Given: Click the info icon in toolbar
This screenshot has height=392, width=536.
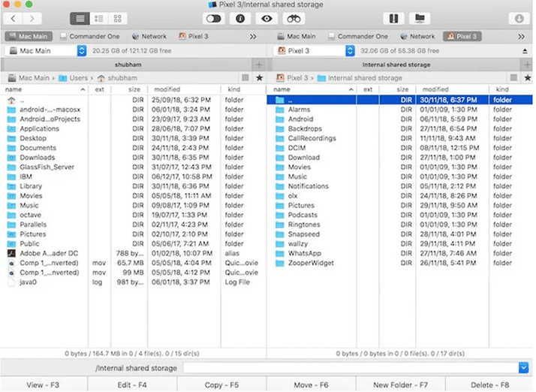Looking at the screenshot, I should (x=240, y=18).
